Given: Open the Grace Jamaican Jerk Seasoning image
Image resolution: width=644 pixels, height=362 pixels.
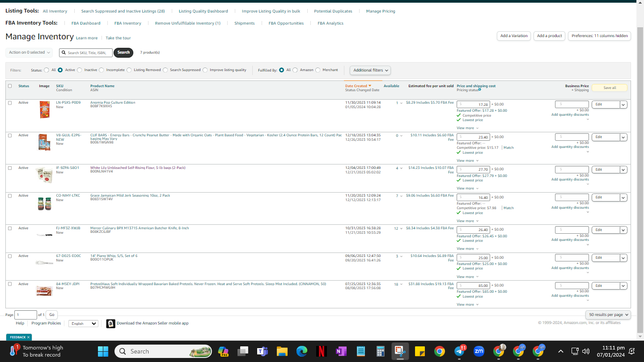Looking at the screenshot, I should pyautogui.click(x=44, y=203).
